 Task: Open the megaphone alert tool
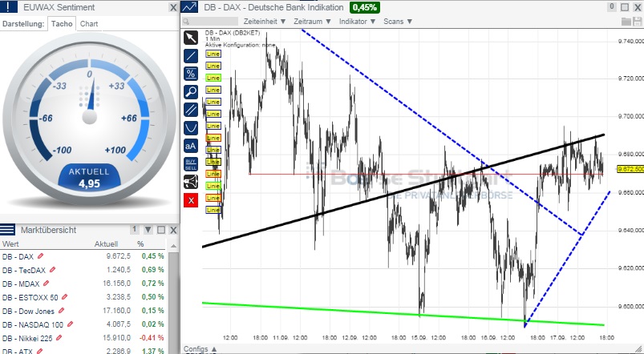pyautogui.click(x=191, y=182)
